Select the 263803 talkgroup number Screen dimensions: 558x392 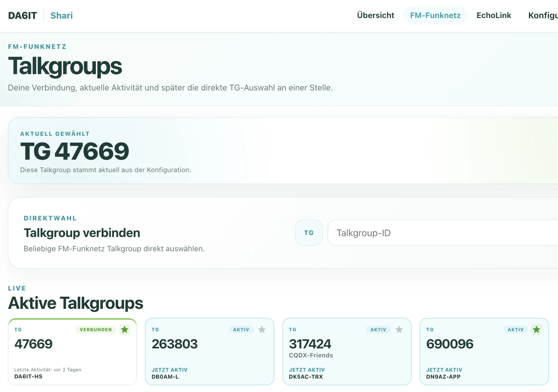[x=175, y=344]
